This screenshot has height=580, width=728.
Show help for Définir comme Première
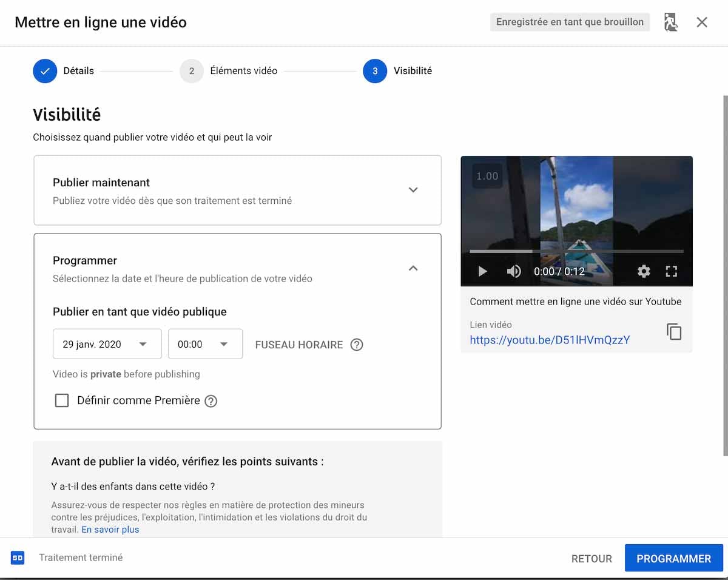[x=211, y=401]
